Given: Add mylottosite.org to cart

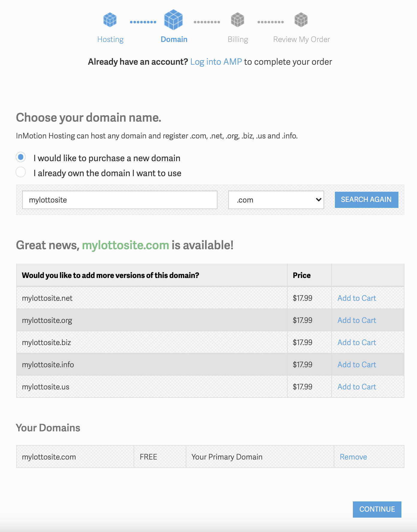Looking at the screenshot, I should [356, 320].
